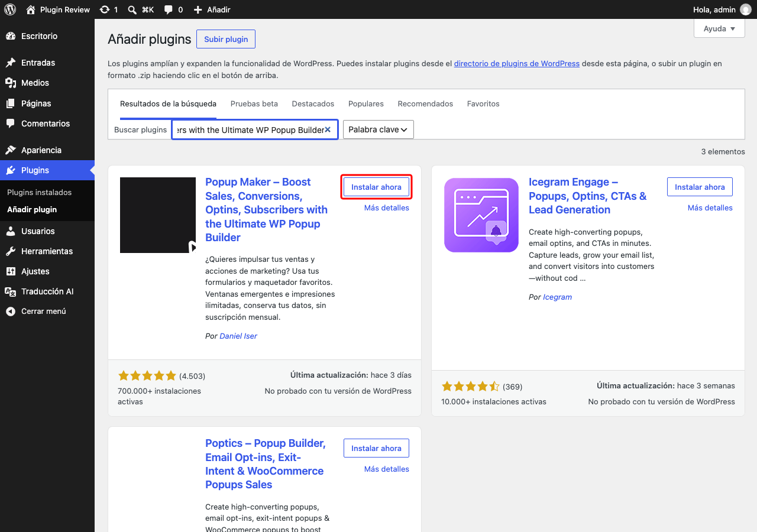Open Añadir plugin submenu item

[x=32, y=209]
